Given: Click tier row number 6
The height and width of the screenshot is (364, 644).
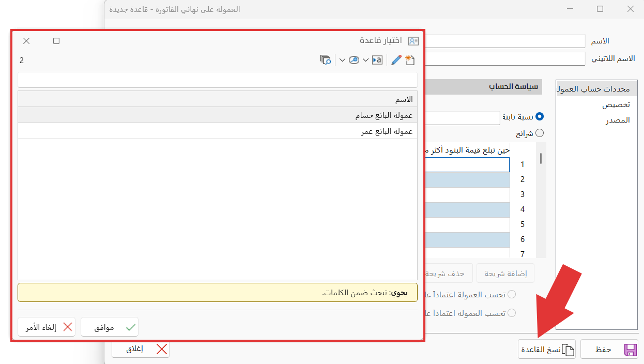Looking at the screenshot, I should point(523,239).
